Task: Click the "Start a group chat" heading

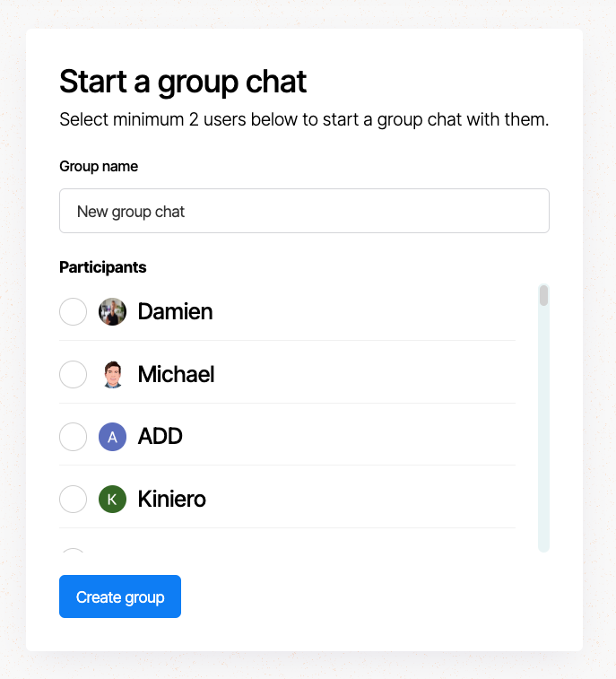Action: [x=183, y=82]
